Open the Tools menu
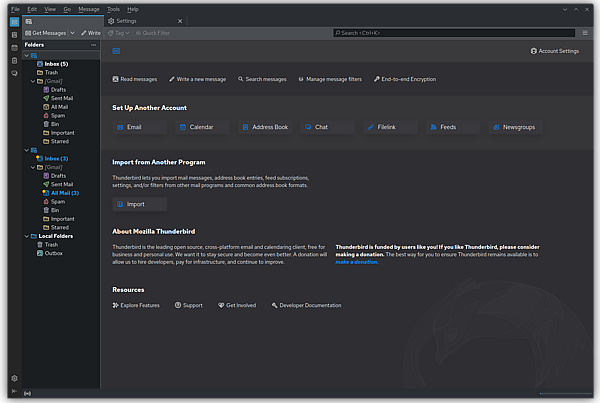 [x=113, y=8]
